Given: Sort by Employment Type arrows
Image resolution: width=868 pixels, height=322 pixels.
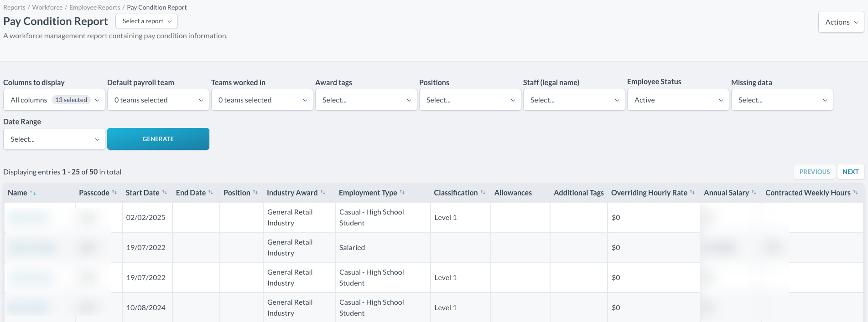Looking at the screenshot, I should (x=402, y=193).
